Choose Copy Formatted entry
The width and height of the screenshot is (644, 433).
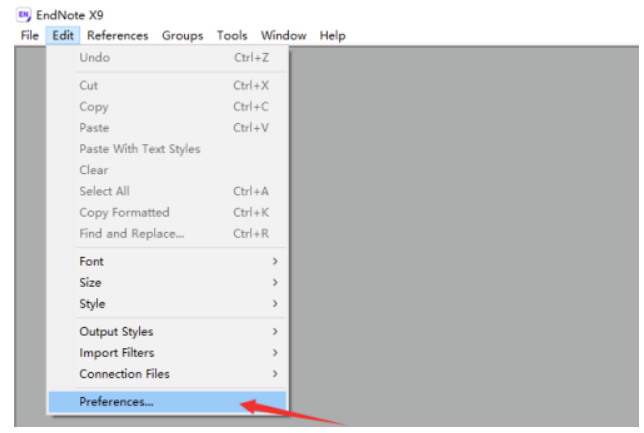tap(168, 212)
